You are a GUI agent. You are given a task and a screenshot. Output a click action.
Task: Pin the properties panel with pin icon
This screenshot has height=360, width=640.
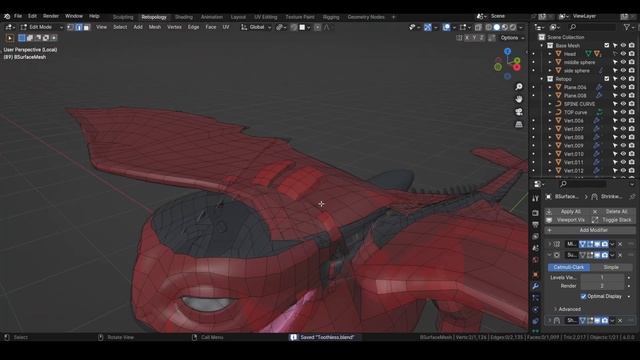(x=632, y=197)
